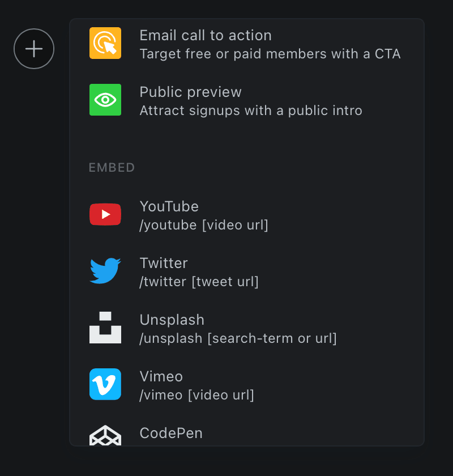Select the Email call to action title
Image resolution: width=453 pixels, height=476 pixels.
tap(206, 35)
